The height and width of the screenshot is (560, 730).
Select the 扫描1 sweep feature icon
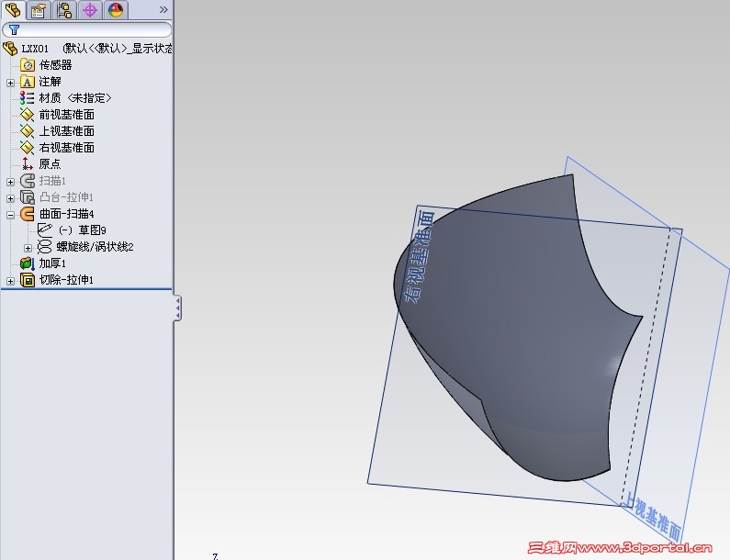(x=28, y=181)
